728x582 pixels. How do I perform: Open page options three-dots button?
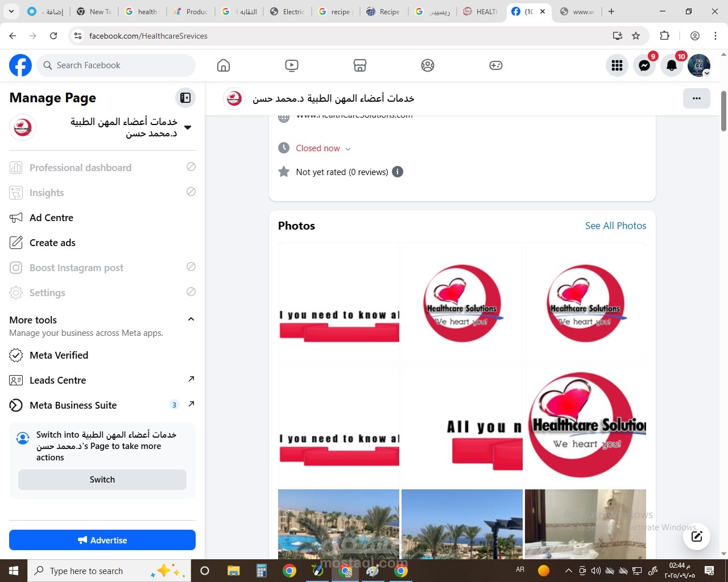[x=697, y=98]
